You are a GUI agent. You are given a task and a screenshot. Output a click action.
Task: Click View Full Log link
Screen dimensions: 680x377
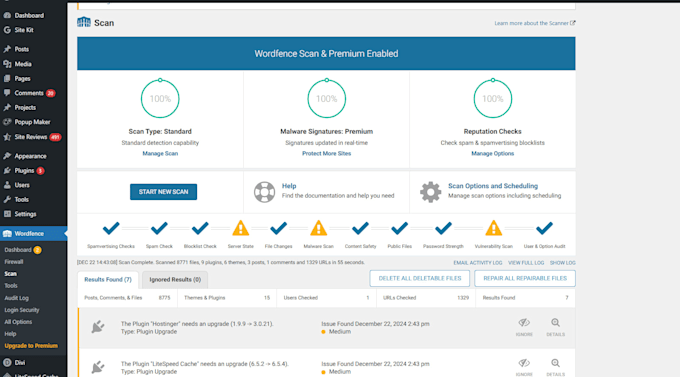coord(526,263)
